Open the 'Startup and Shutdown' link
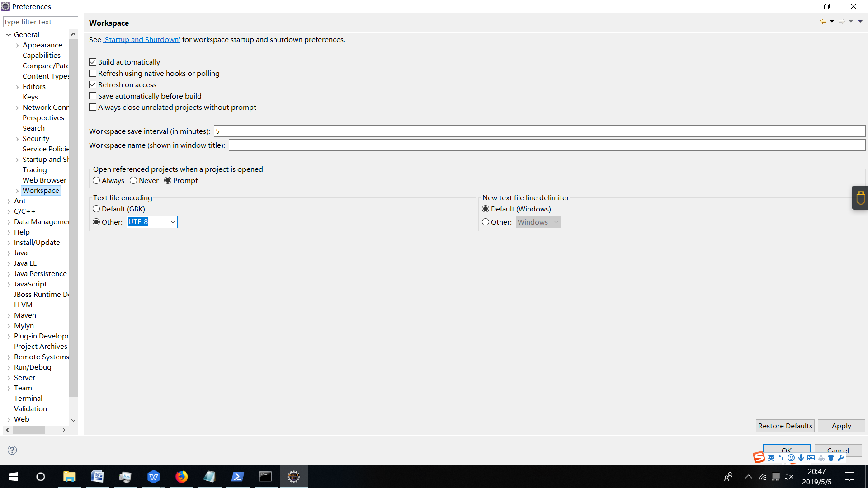This screenshot has height=488, width=868. [142, 39]
